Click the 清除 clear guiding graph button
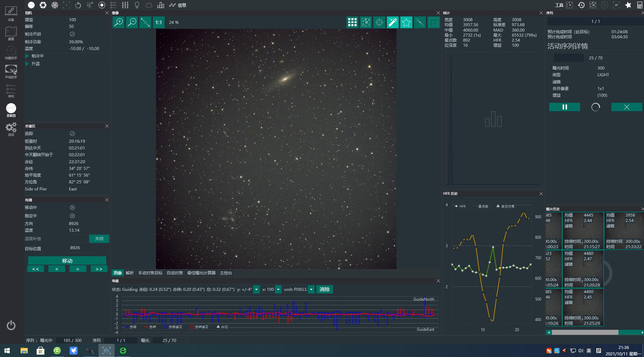 pos(324,289)
